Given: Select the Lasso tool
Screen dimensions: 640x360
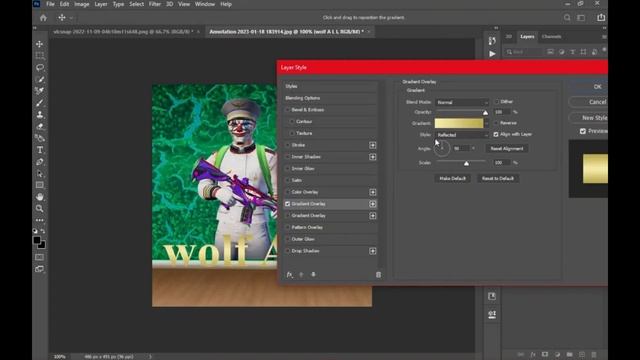Looking at the screenshot, I should coord(40,67).
